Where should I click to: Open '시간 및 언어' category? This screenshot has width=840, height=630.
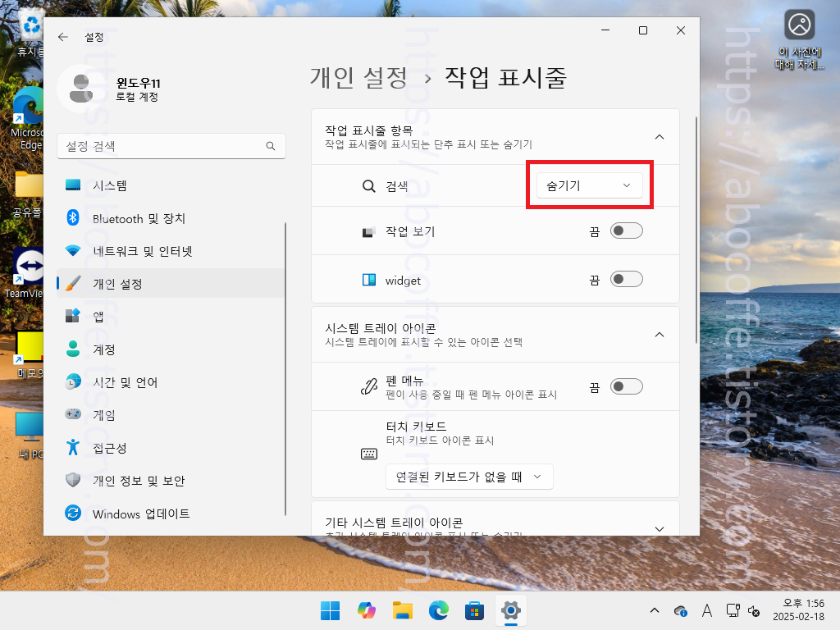[x=171, y=382]
